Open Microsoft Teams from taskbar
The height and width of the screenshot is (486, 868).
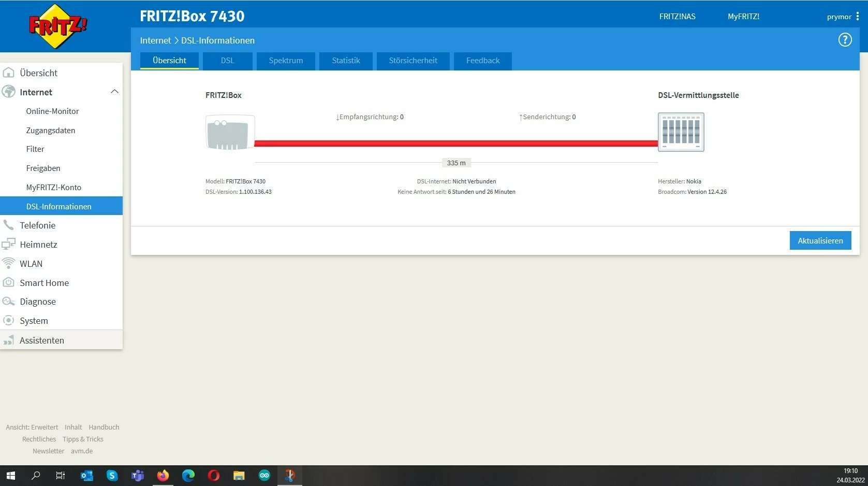(x=137, y=475)
